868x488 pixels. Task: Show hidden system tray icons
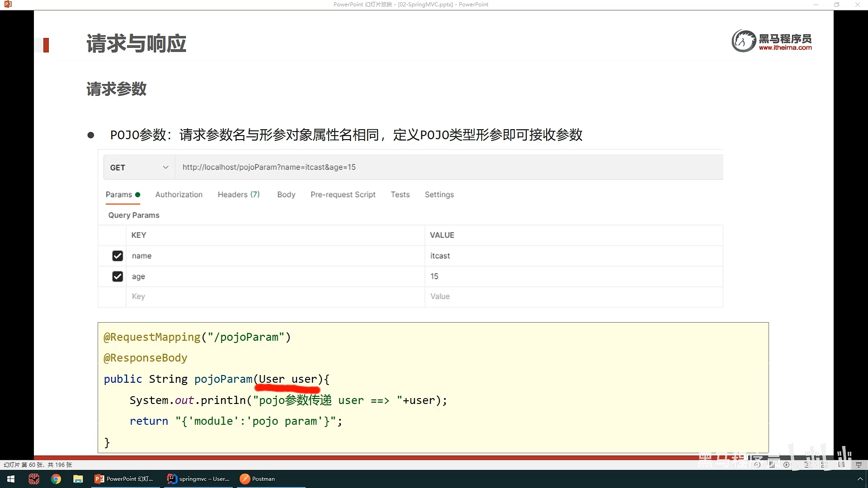(860, 479)
